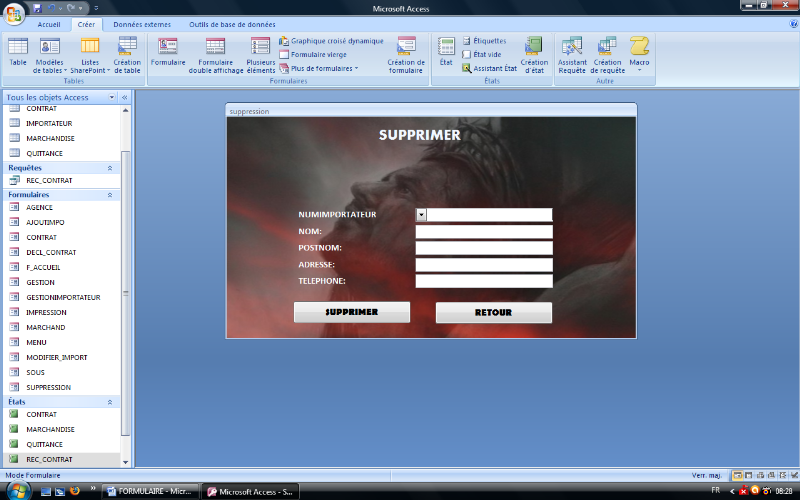Screen dimensions: 800x500
Task: Collapse the Formulaires group
Action: [110, 195]
